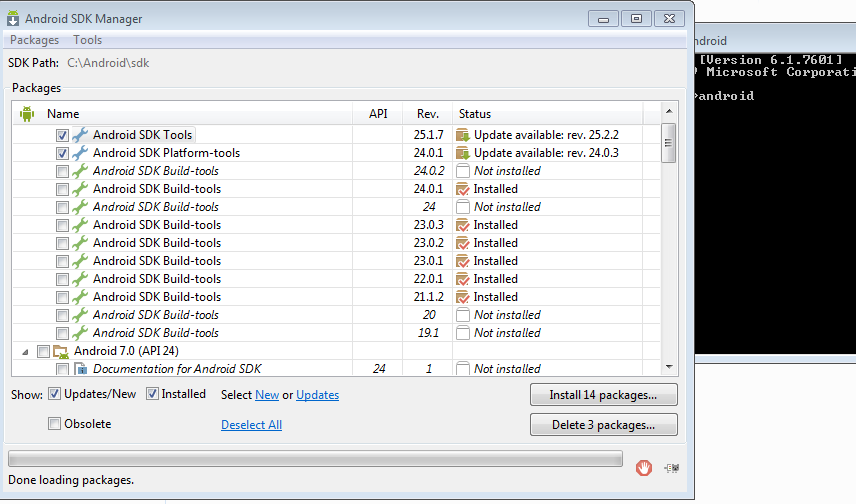Click the Android robot icon in Name header
Image resolution: width=856 pixels, height=504 pixels.
tap(27, 114)
